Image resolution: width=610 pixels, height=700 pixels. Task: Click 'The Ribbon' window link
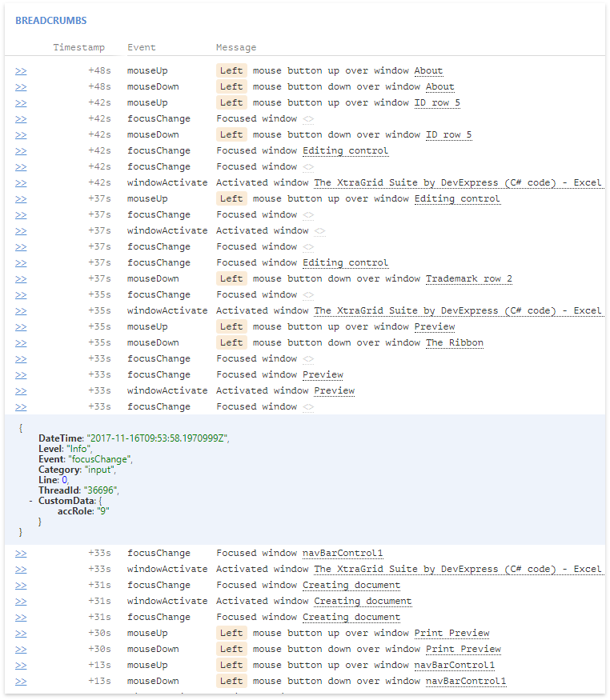click(454, 343)
